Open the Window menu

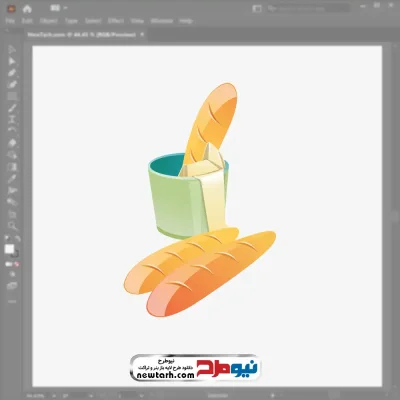point(162,21)
